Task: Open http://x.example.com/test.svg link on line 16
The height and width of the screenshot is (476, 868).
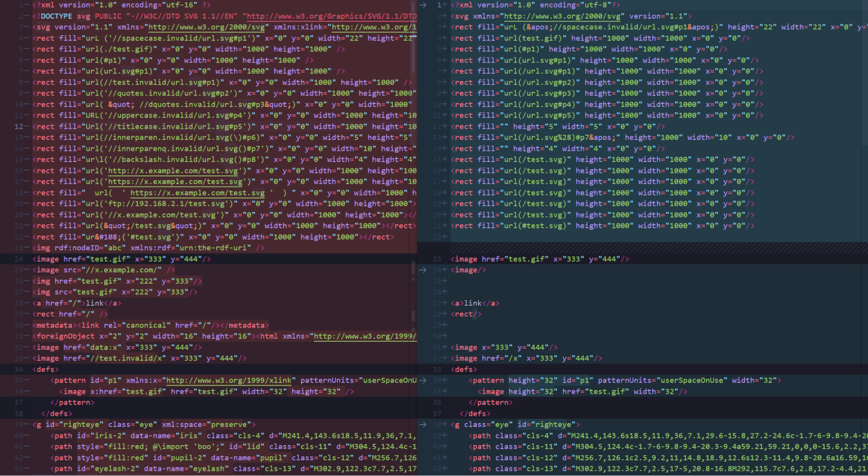Action: tap(173, 171)
